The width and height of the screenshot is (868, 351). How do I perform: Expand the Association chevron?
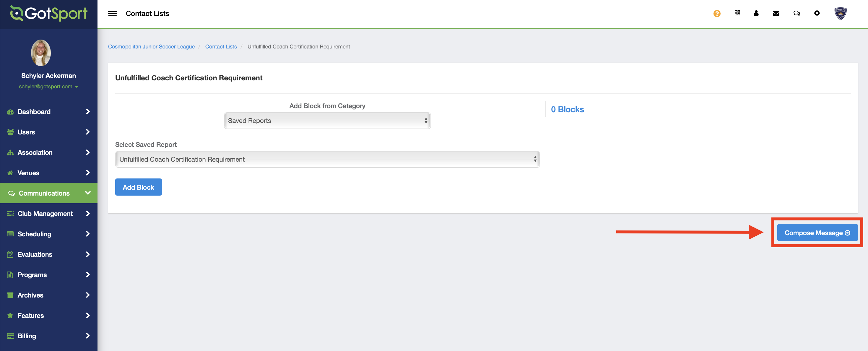click(x=88, y=152)
